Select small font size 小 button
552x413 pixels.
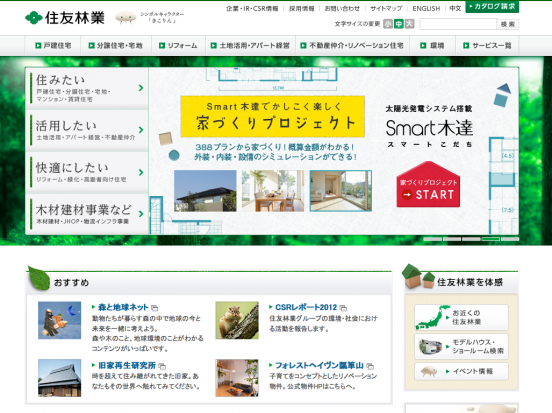pos(388,24)
